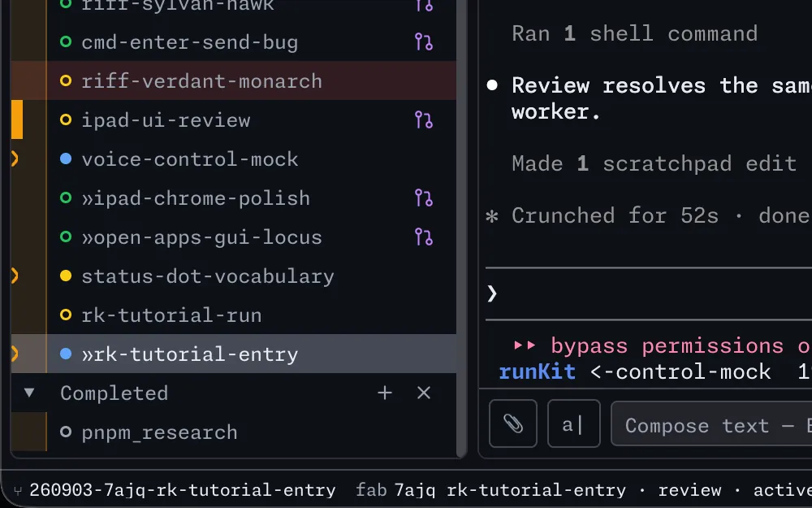Click the Completed section label

[x=114, y=393]
